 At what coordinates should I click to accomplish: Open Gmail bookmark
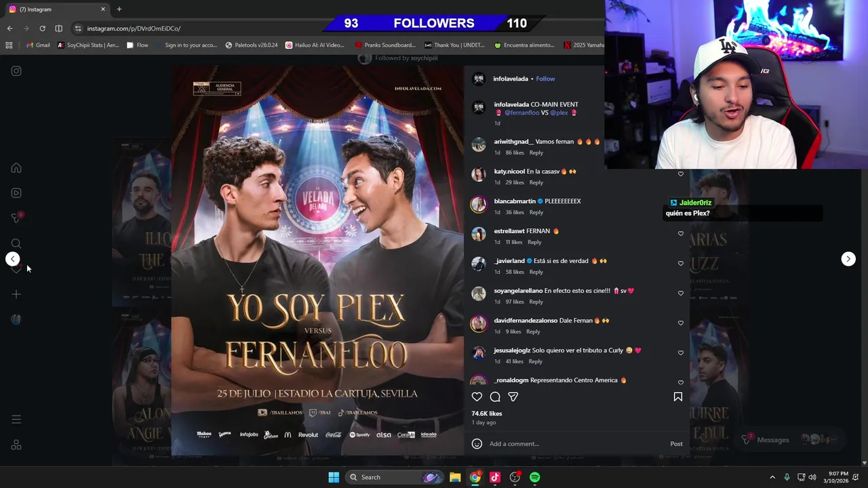[38, 45]
